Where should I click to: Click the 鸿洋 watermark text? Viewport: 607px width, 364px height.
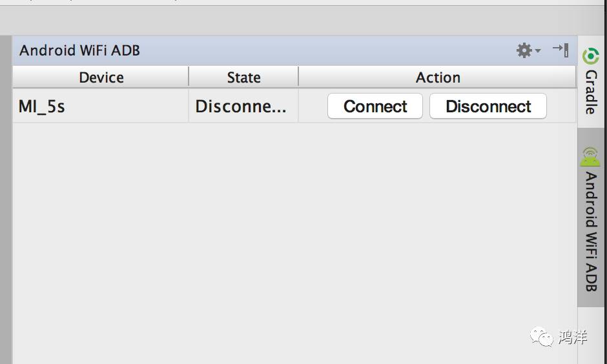573,337
